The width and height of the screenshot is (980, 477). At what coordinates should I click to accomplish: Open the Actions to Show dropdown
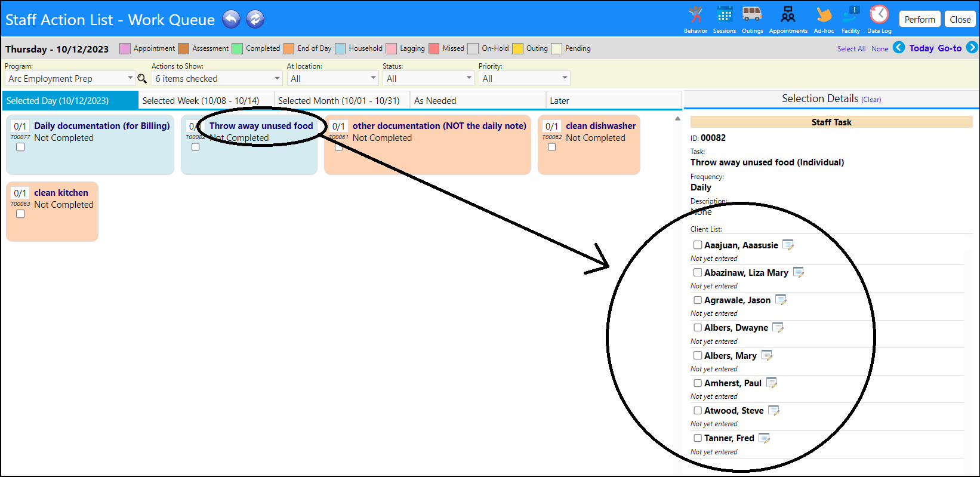point(217,78)
